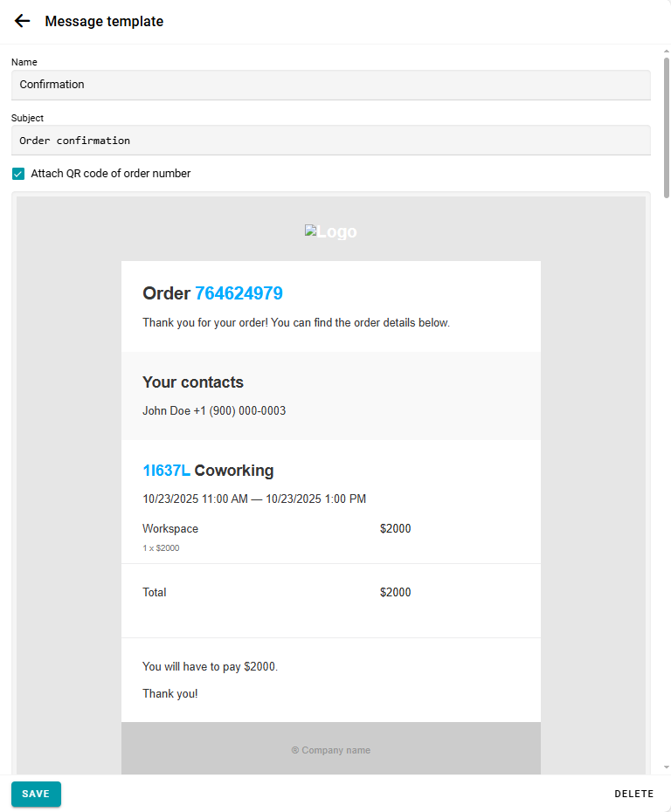Click the Your contacts heading
671x812 pixels.
193,382
